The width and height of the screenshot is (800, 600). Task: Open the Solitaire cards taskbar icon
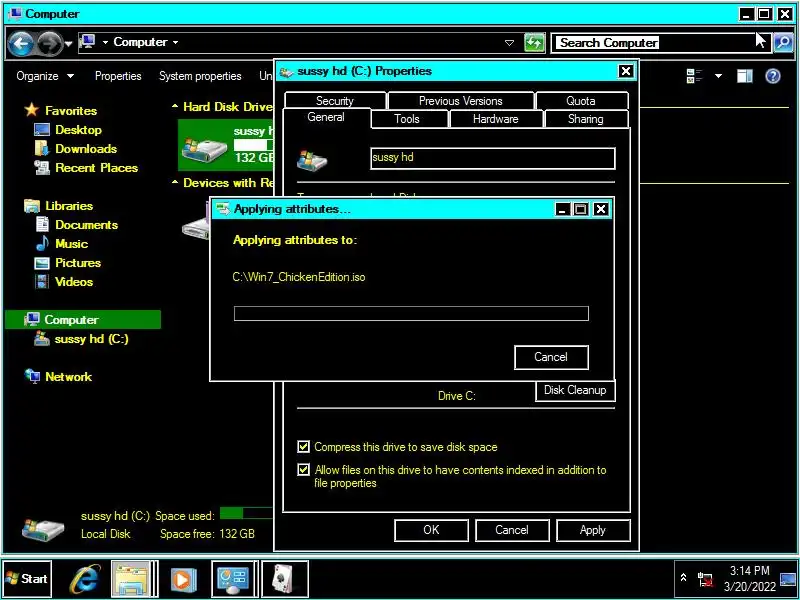285,579
